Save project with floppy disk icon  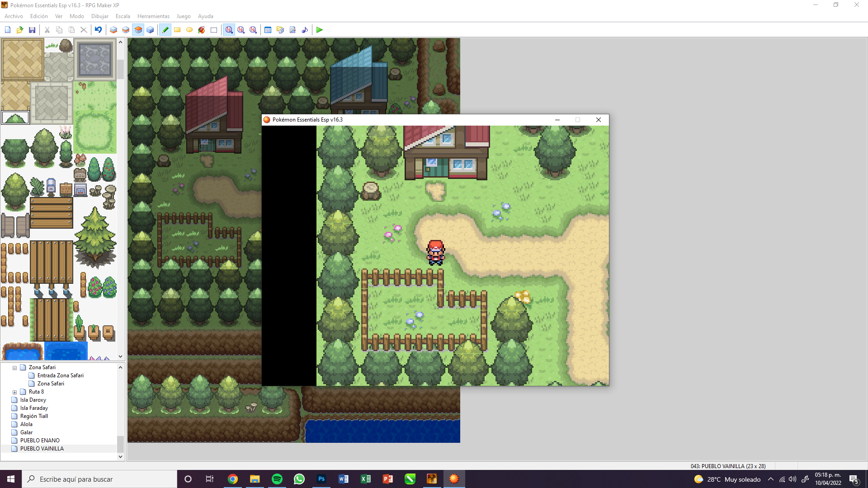[x=32, y=30]
